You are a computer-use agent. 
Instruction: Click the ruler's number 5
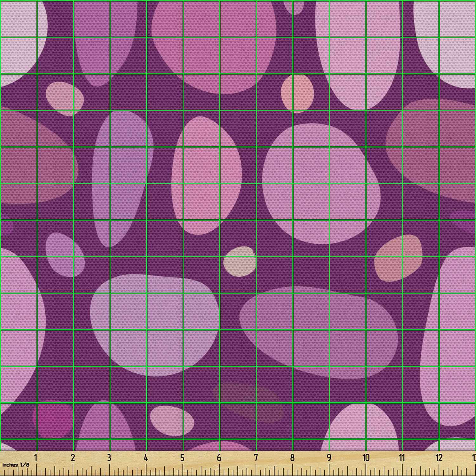182,458
